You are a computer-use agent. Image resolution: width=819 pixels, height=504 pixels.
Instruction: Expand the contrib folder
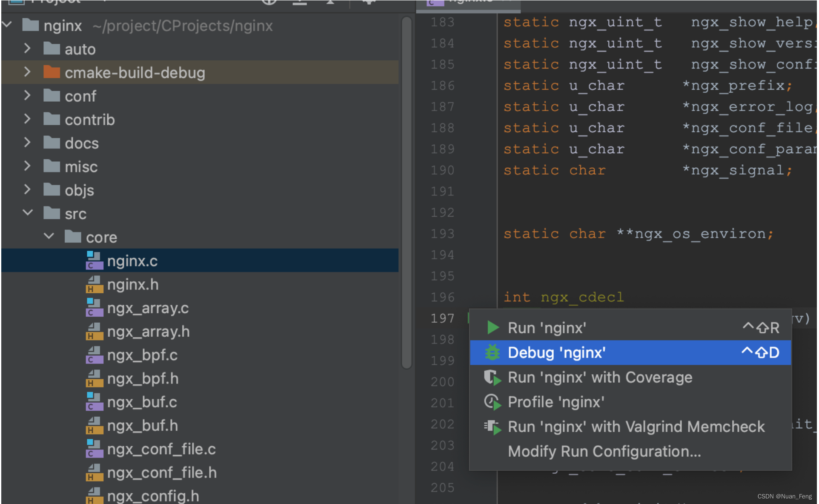(27, 119)
